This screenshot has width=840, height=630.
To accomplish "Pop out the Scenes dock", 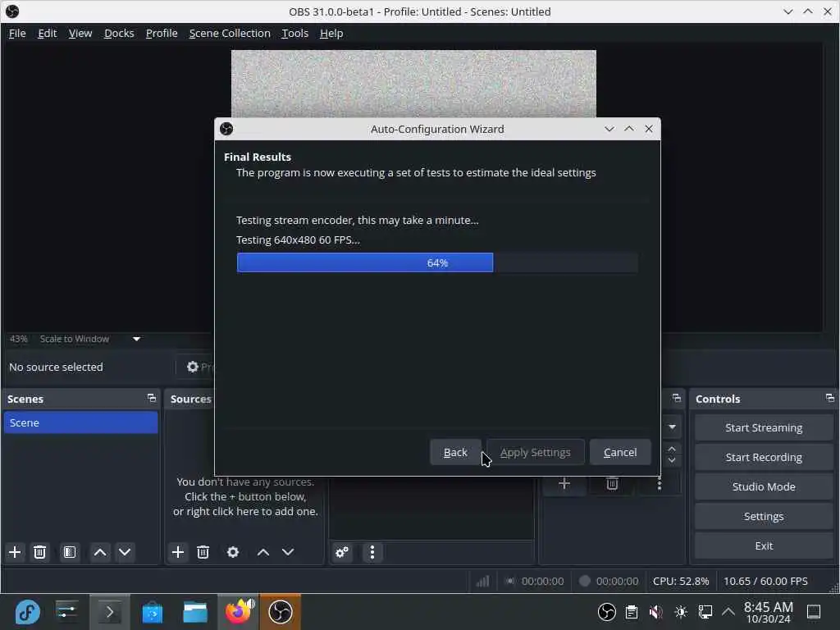I will [x=152, y=398].
